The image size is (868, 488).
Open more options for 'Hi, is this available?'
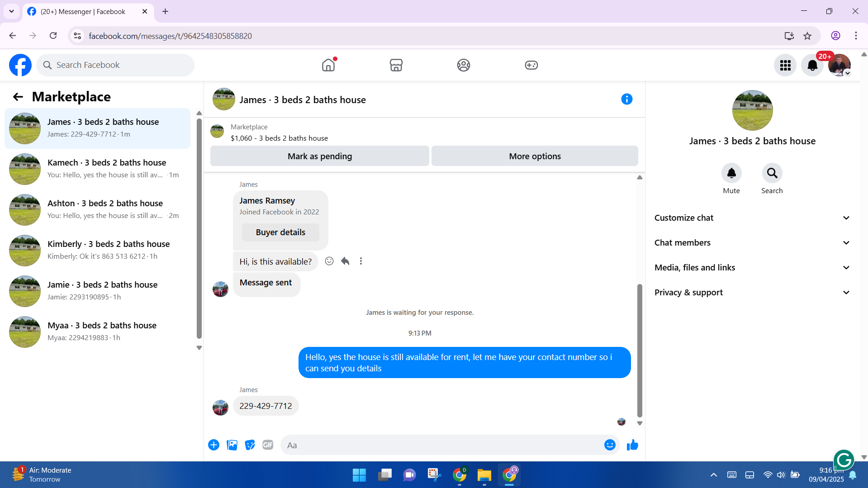coord(361,261)
